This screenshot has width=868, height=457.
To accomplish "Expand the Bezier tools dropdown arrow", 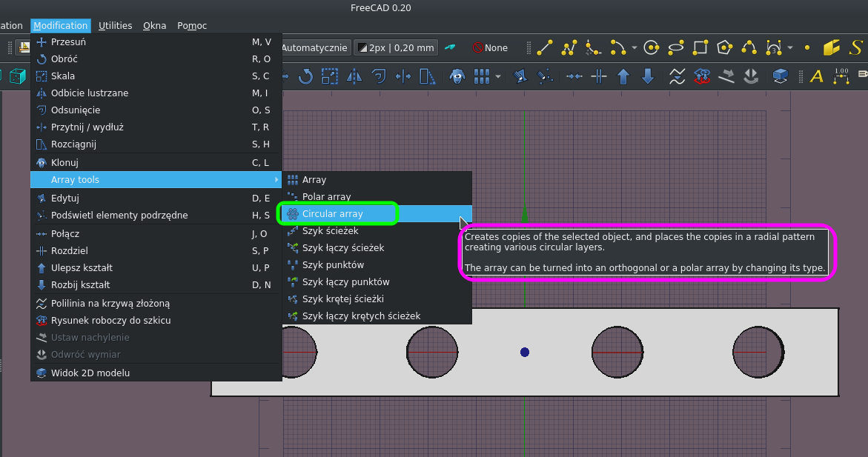I will [x=790, y=47].
